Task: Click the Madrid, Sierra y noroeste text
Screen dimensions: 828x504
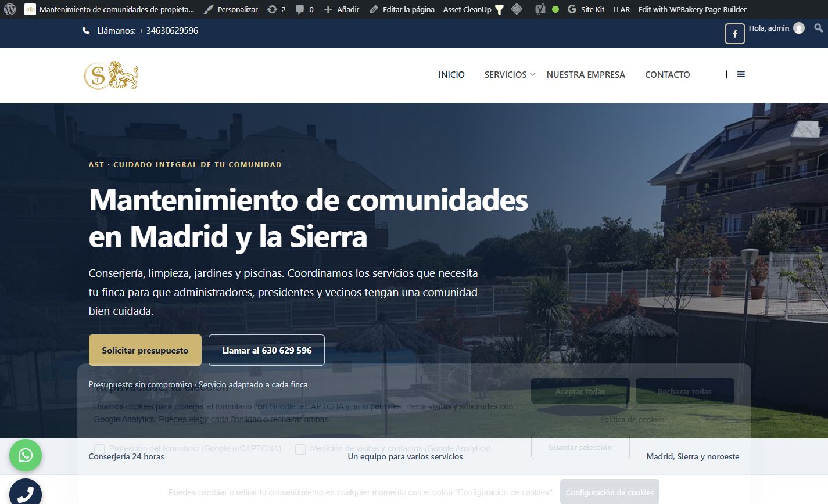Action: [693, 456]
